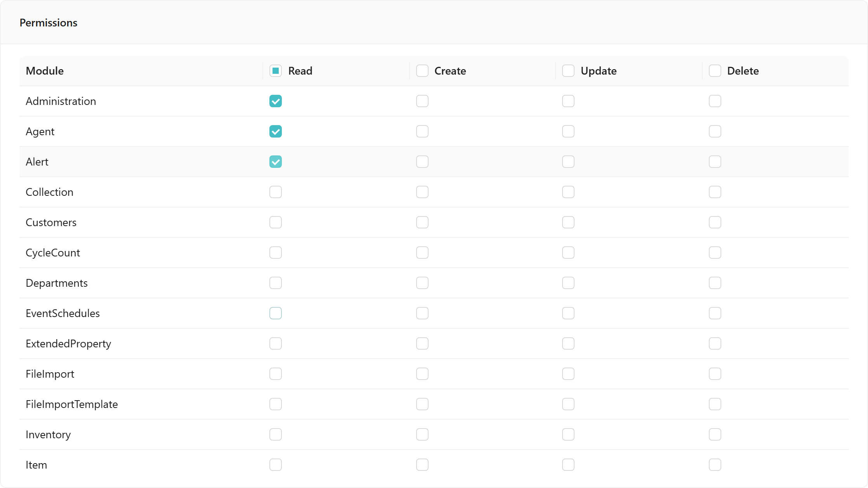This screenshot has width=868, height=488.
Task: Enable Read permission for ExtendedProperty
Action: coord(276,343)
